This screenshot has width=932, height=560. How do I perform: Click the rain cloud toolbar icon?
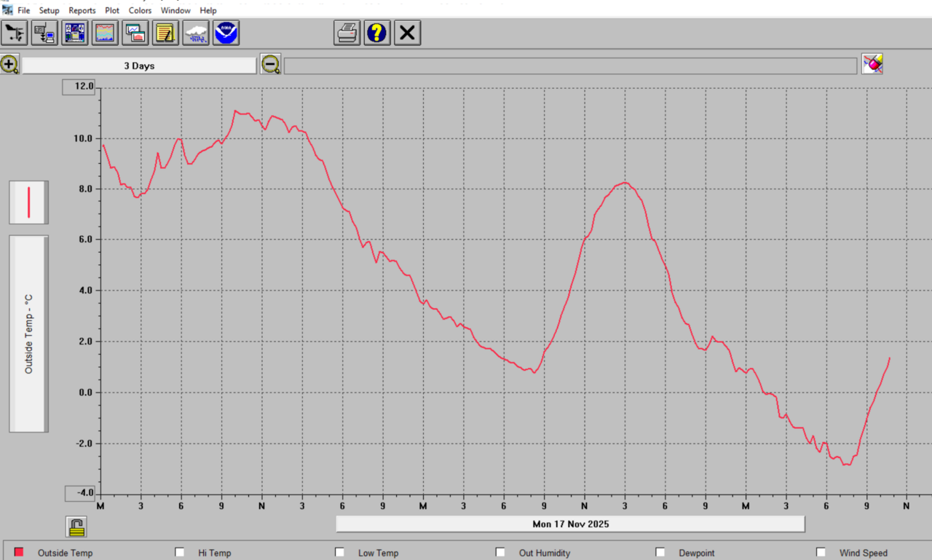click(196, 33)
